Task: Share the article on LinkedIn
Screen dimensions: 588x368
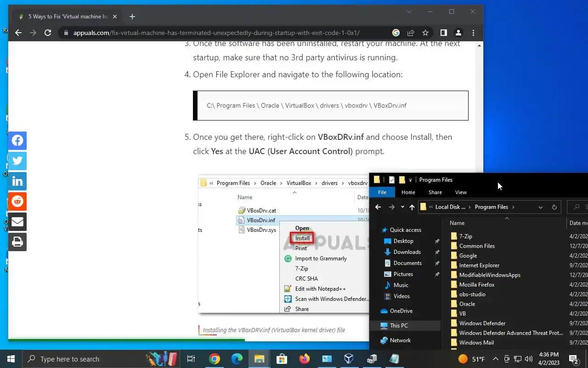Action: click(17, 181)
